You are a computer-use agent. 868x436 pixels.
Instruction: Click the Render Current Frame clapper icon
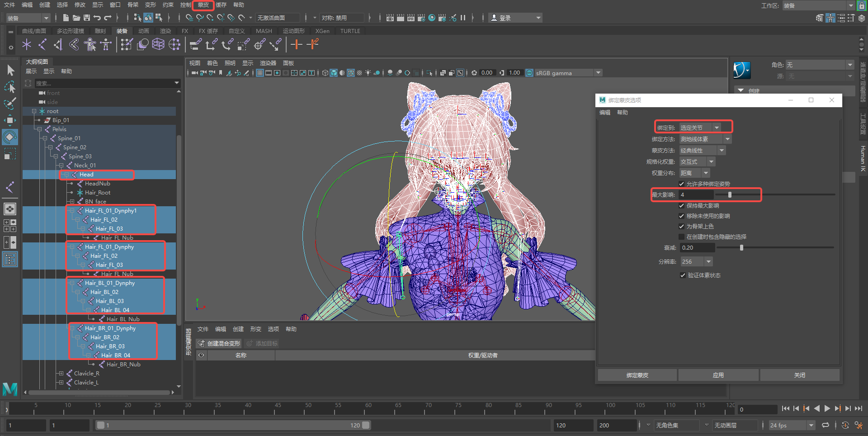[x=401, y=18]
